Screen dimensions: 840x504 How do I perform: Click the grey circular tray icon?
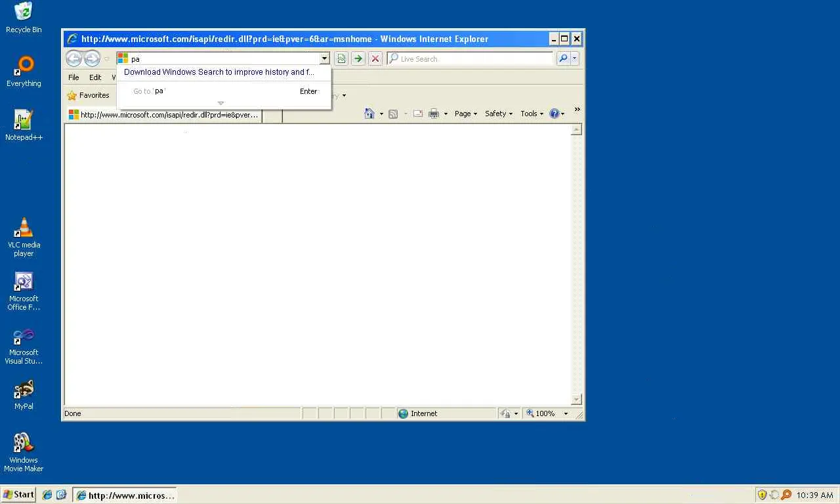[x=774, y=495]
